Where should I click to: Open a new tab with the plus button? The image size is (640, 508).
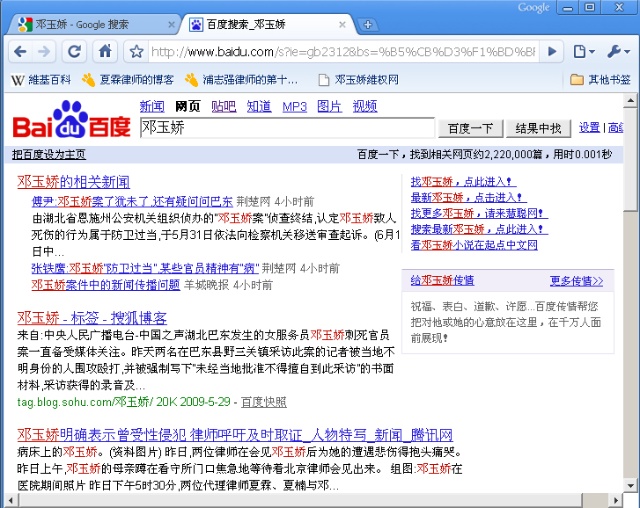367,24
